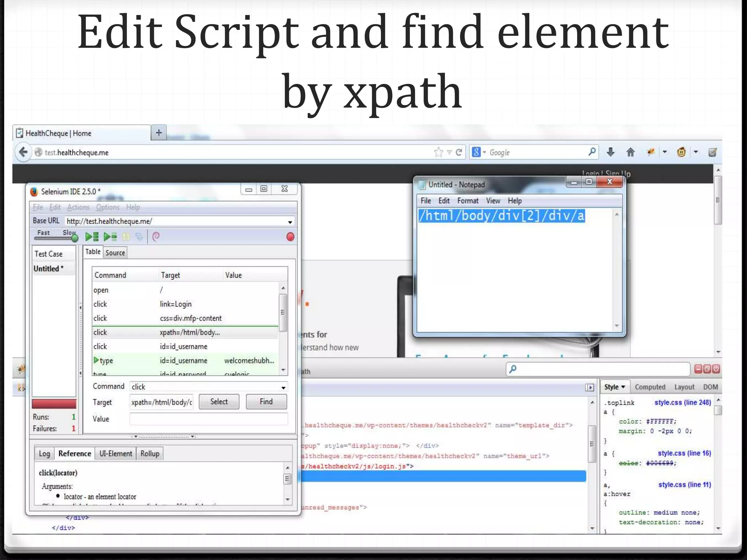Select Untitled test case in list
Screen dimensions: 747x560
[54, 269]
